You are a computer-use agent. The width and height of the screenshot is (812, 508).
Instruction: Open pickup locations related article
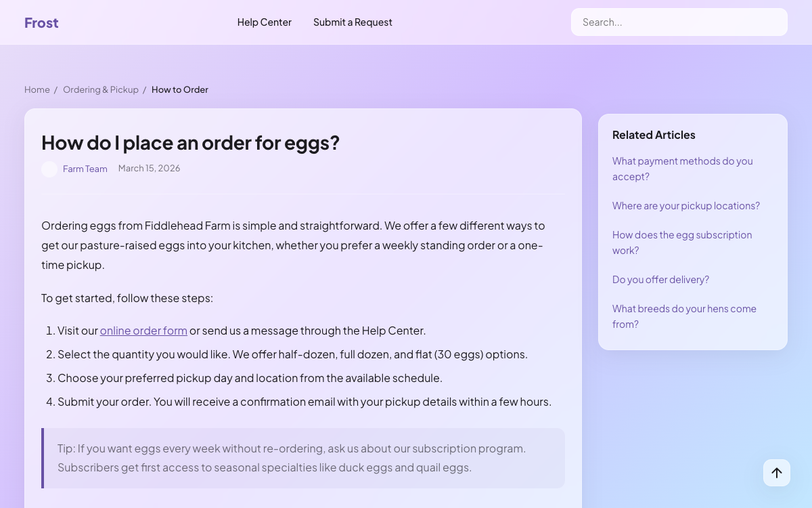[x=686, y=205]
